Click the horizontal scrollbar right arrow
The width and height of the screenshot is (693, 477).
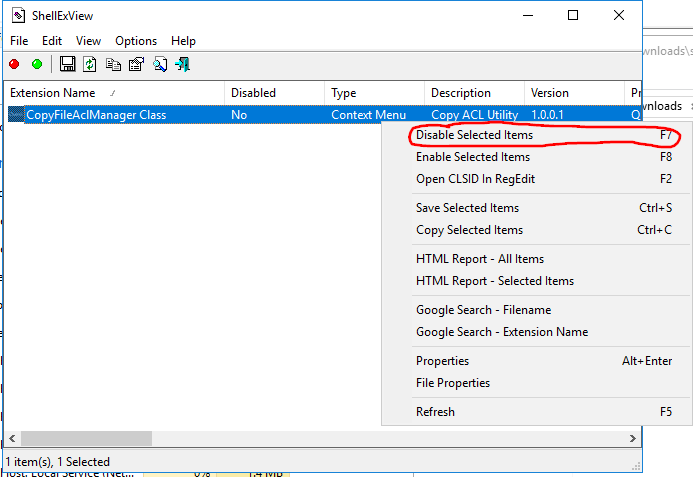coord(633,439)
